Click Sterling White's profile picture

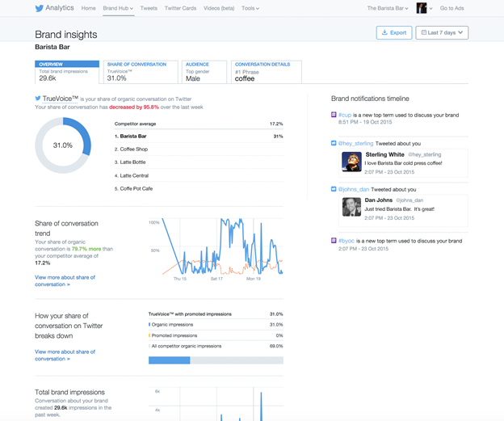tap(351, 162)
